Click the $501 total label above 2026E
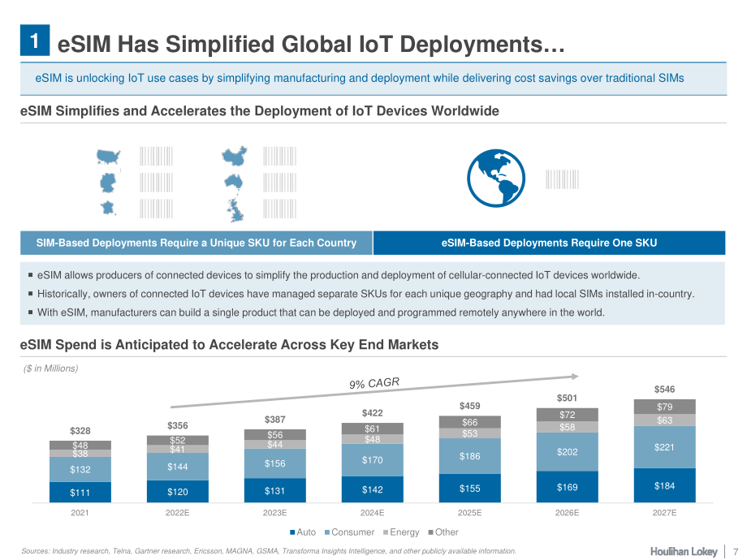Image resolution: width=747 pixels, height=560 pixels. point(568,398)
